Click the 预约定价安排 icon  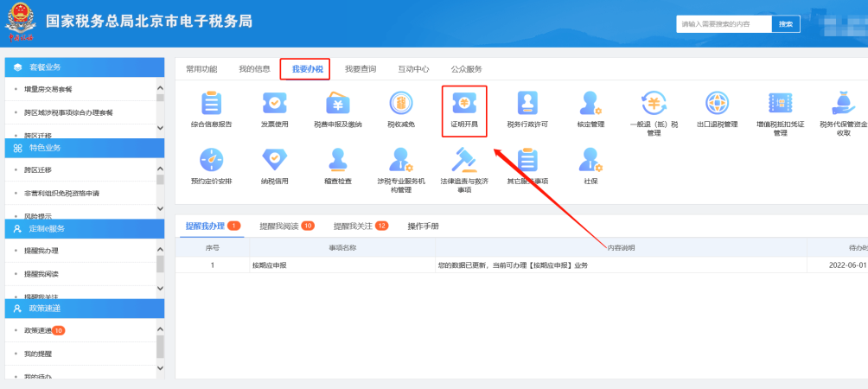click(211, 160)
